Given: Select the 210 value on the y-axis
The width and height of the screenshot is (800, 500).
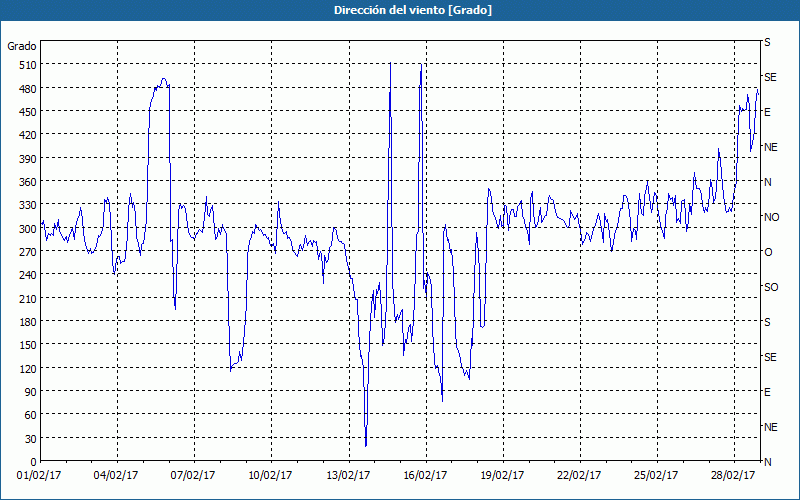Looking at the screenshot, I should coord(27,298).
